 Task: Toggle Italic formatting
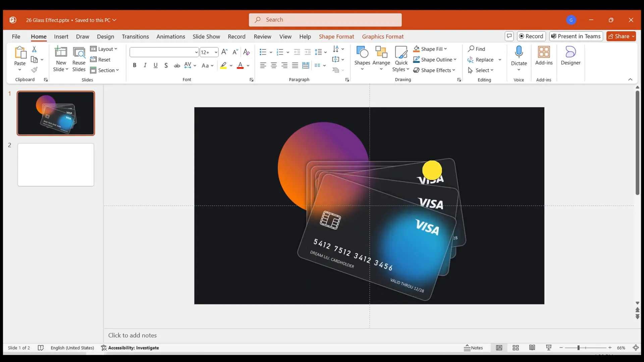(x=145, y=65)
